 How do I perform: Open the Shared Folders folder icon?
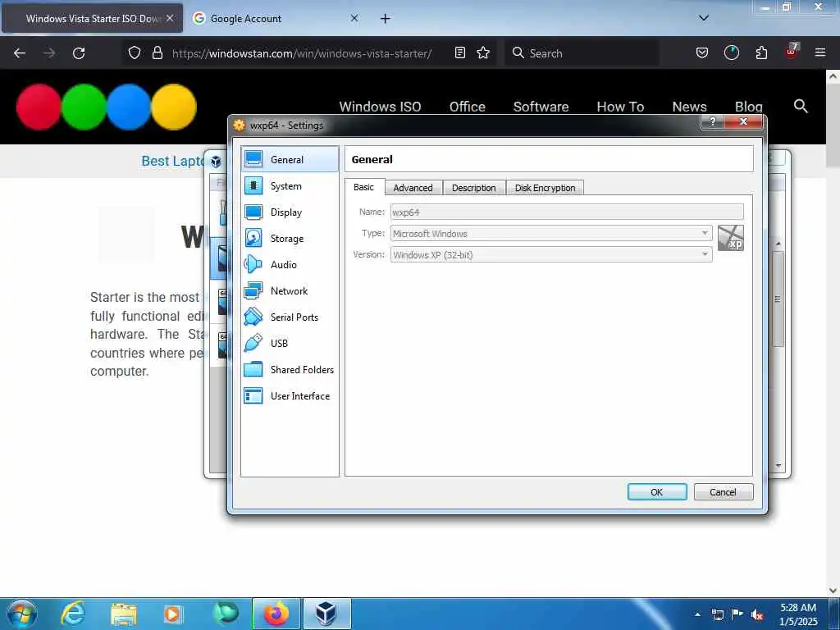coord(253,369)
